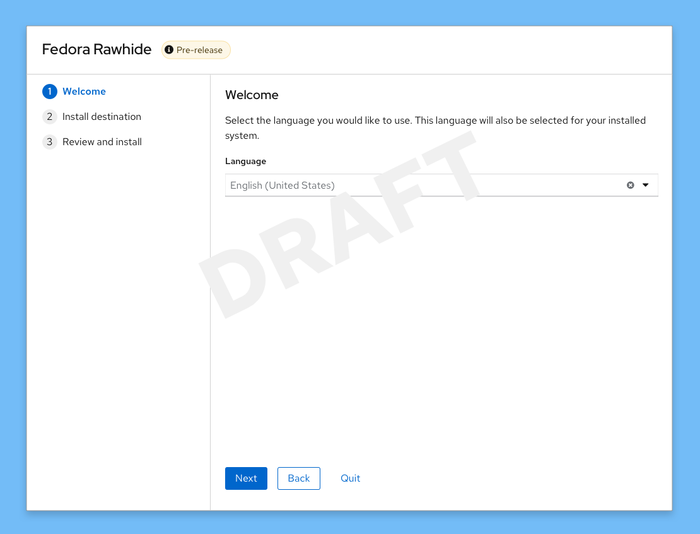
Task: Click the Language field label
Action: (x=246, y=161)
